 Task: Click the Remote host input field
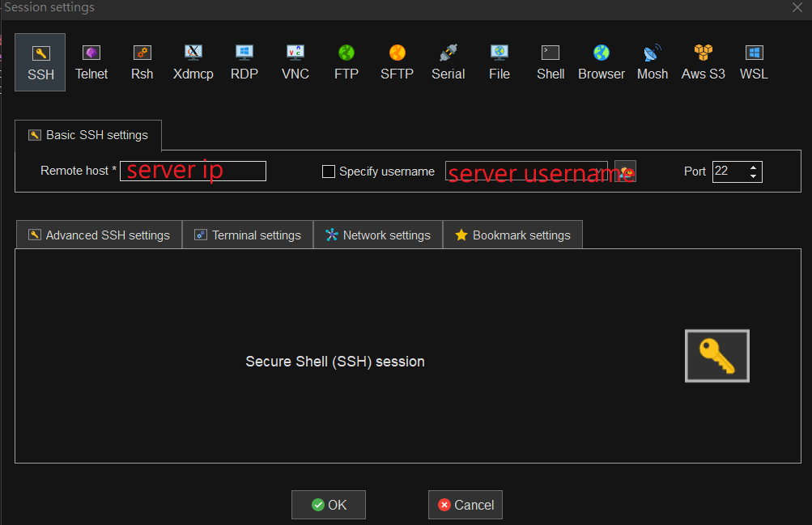tap(193, 171)
